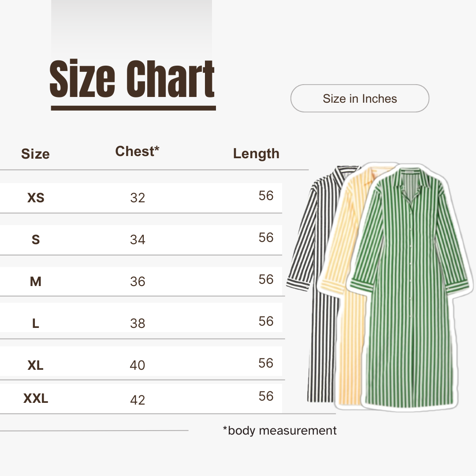Image resolution: width=476 pixels, height=476 pixels.
Task: Click the Chest* column header
Action: click(x=137, y=151)
